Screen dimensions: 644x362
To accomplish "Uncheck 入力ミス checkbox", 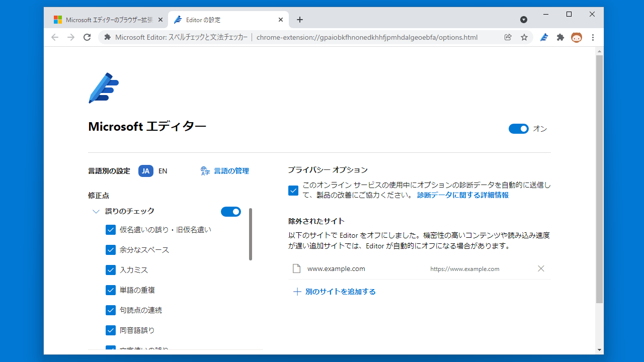I will coord(111,270).
